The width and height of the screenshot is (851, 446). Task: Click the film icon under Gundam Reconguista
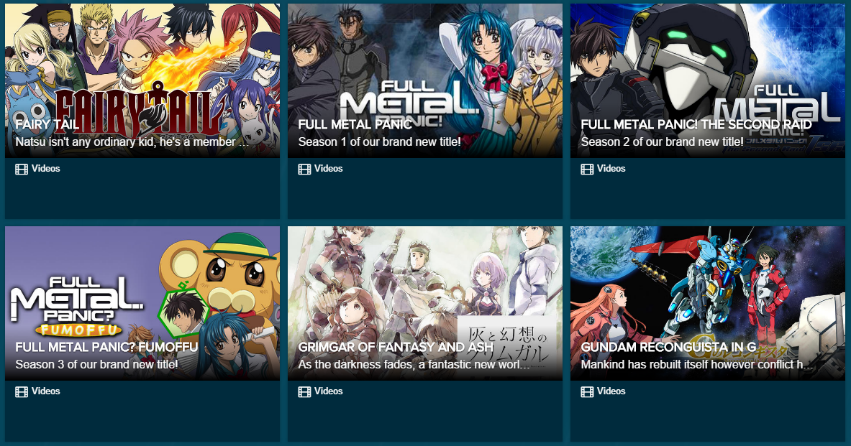click(x=587, y=392)
